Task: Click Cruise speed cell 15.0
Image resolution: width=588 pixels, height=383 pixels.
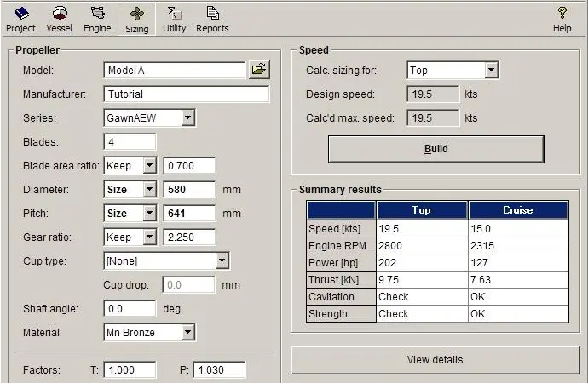Action: coord(518,228)
